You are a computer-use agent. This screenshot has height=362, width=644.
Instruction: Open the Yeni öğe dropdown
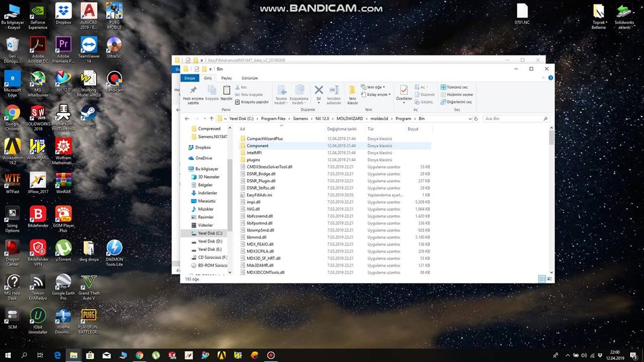[373, 87]
